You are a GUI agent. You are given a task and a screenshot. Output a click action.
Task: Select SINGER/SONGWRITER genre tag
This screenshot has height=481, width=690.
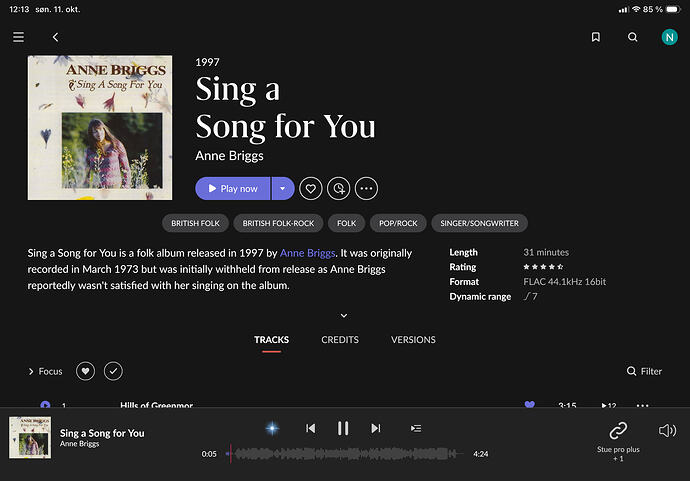(479, 223)
